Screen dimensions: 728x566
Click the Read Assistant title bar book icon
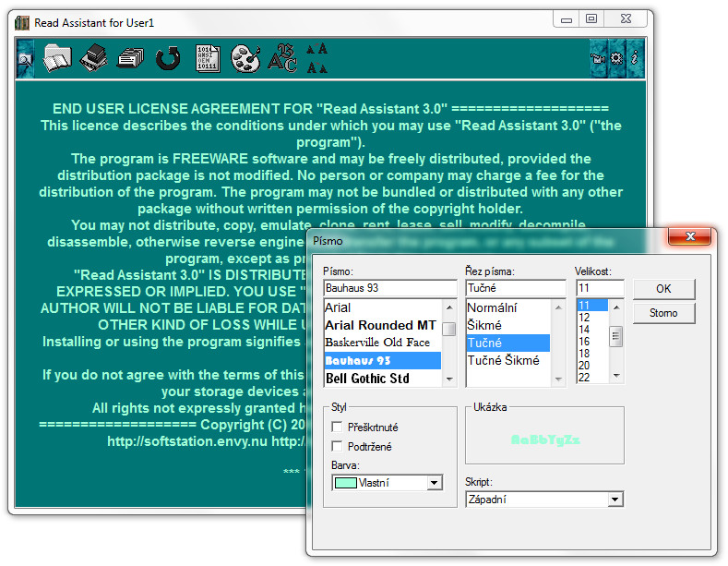tap(22, 22)
